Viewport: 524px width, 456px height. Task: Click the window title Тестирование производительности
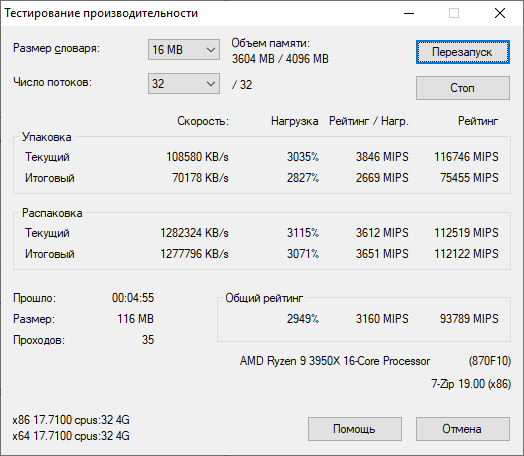point(101,13)
